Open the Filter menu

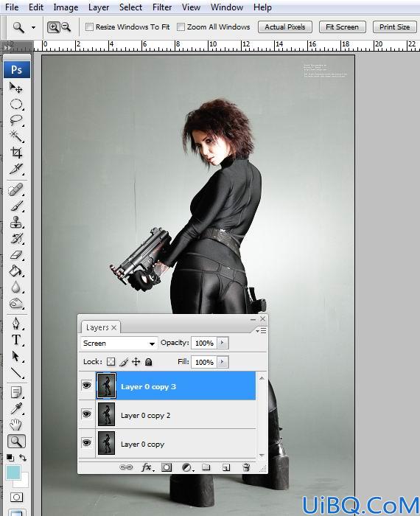(x=162, y=7)
